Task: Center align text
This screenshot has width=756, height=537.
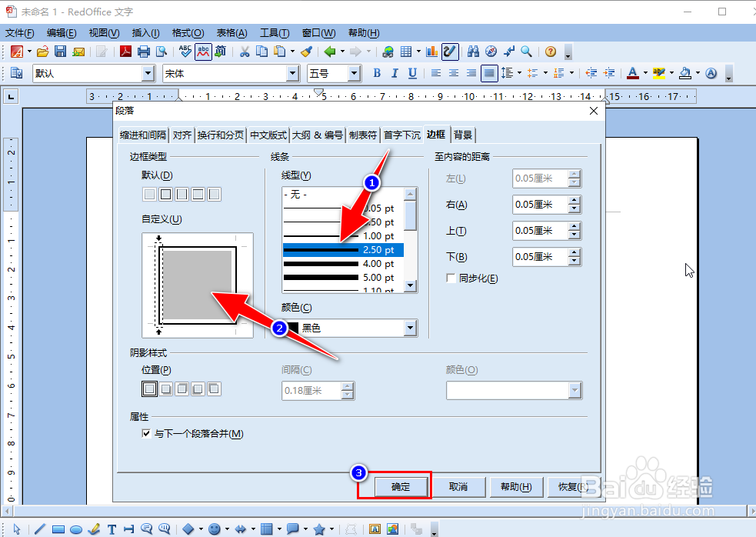Action: click(454, 73)
